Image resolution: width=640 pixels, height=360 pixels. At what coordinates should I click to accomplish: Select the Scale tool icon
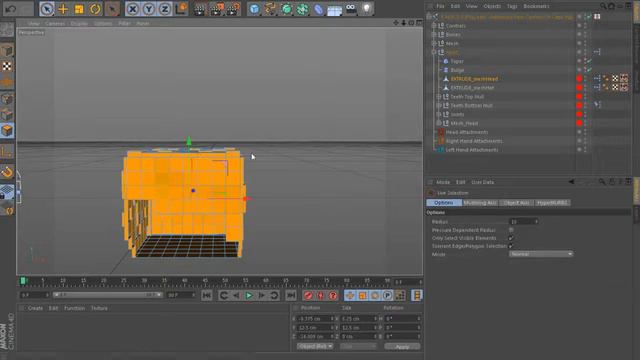coord(79,9)
